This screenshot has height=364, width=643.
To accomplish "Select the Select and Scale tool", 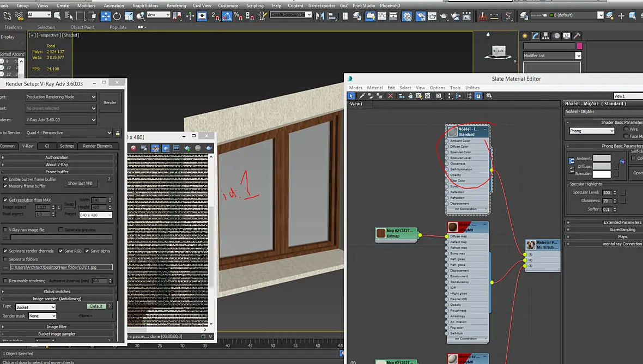I will click(x=129, y=16).
